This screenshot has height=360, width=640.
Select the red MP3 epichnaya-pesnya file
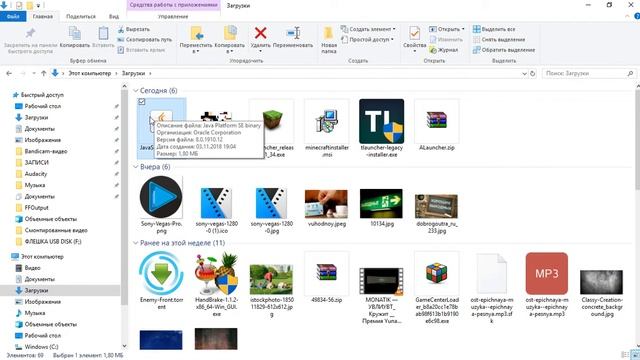[547, 284]
